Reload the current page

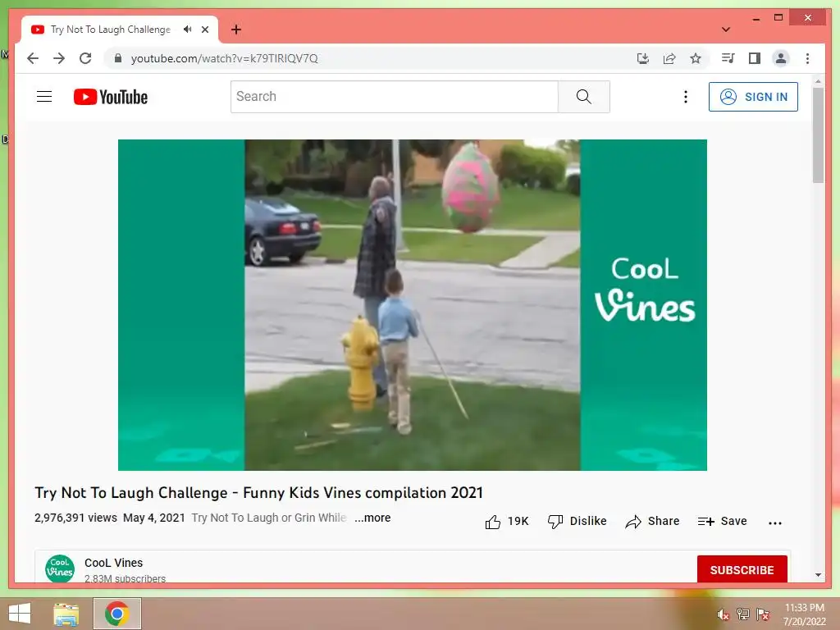(85, 58)
